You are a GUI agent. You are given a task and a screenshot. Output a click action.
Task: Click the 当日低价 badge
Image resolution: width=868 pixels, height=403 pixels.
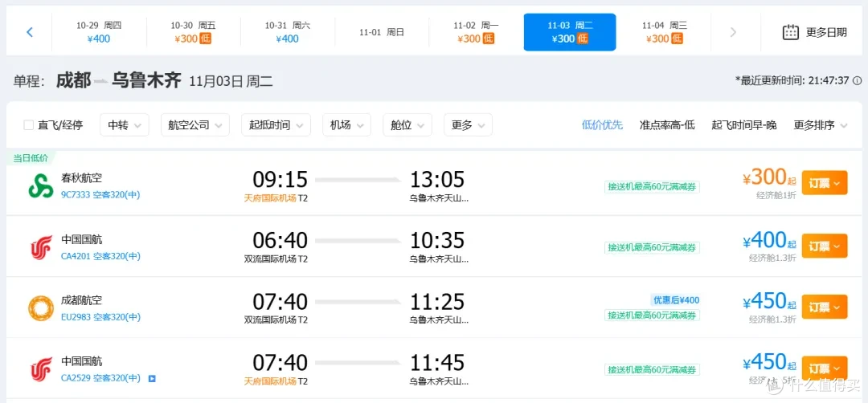tap(31, 158)
